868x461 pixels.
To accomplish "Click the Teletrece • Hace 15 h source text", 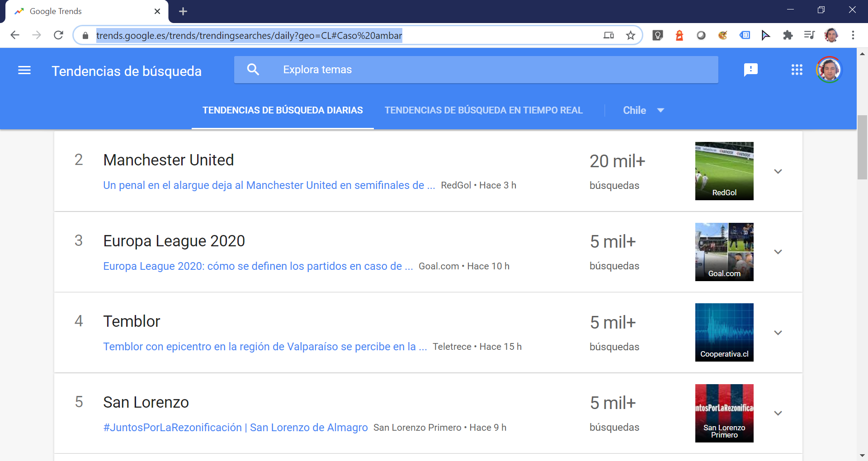I will click(477, 347).
